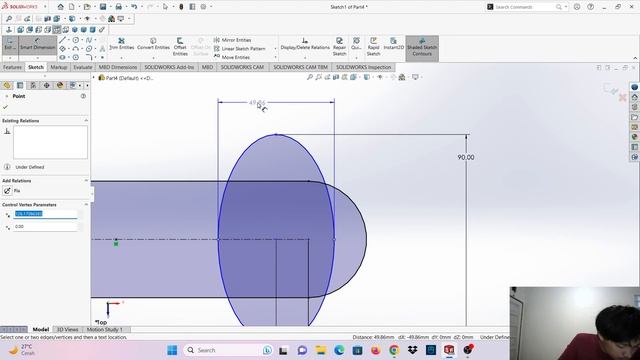This screenshot has width=640, height=360.
Task: Create a new document via New icon
Action: coord(71,7)
